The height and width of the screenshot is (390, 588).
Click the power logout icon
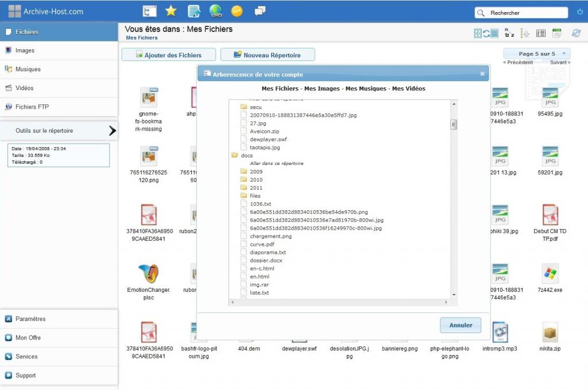(x=579, y=12)
